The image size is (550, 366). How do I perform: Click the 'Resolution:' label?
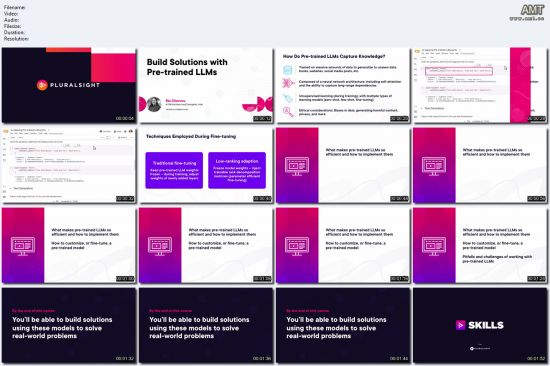(x=16, y=39)
